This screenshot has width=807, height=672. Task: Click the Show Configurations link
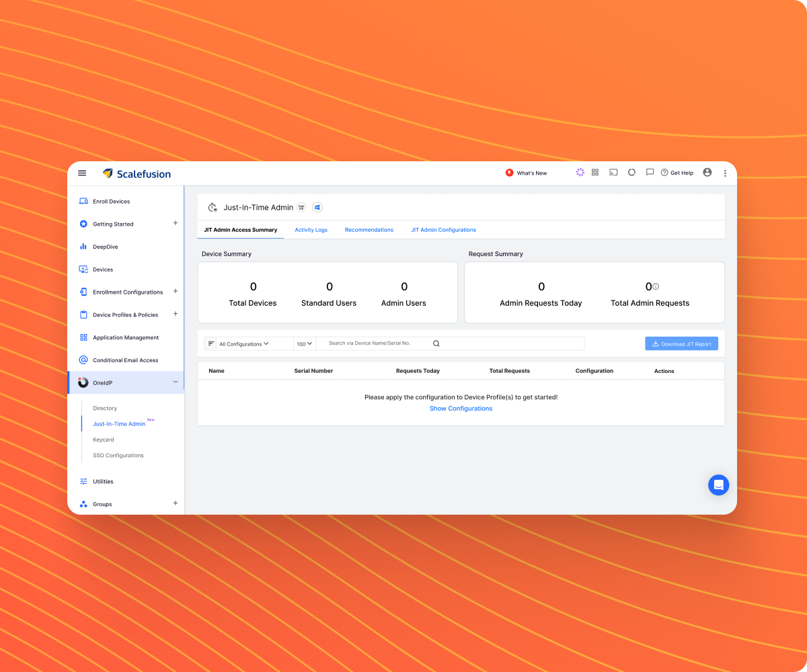tap(461, 408)
